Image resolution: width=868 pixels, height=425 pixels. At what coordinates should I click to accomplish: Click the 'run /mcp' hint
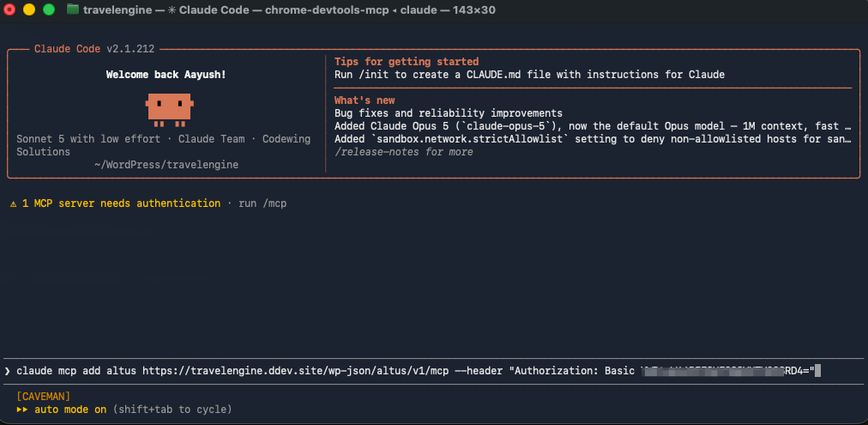point(262,203)
